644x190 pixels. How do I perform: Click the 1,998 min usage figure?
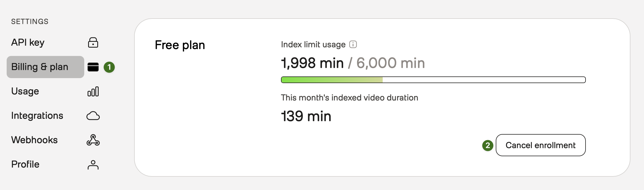(x=312, y=63)
